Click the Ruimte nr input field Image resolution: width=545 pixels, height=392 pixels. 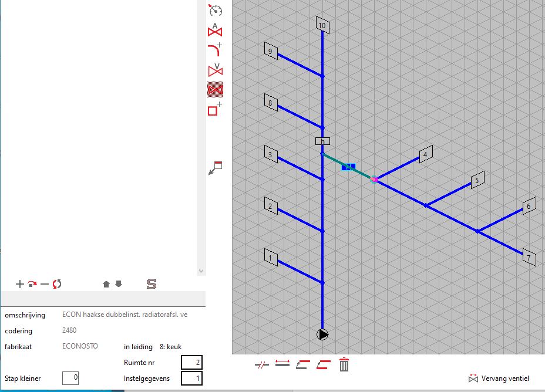coord(191,363)
